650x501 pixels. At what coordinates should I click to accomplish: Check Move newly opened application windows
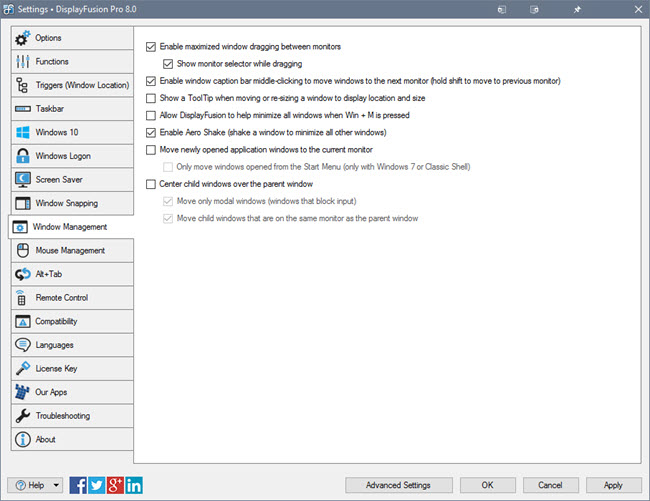point(151,150)
